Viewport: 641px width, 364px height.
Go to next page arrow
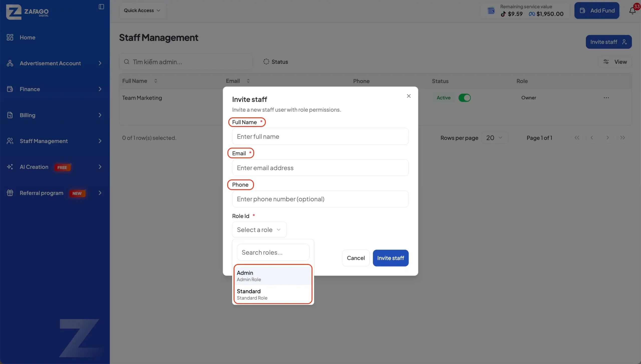point(607,138)
